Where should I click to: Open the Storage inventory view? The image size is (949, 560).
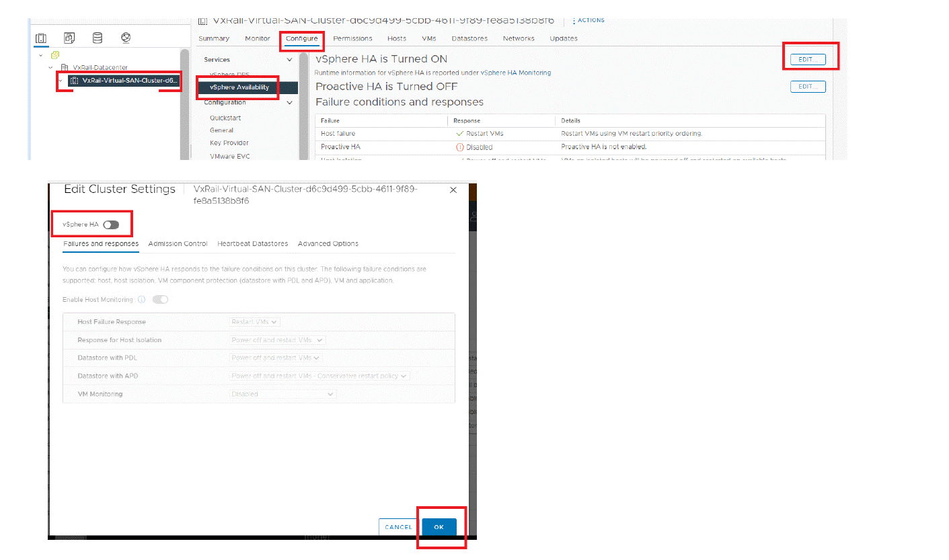click(97, 38)
